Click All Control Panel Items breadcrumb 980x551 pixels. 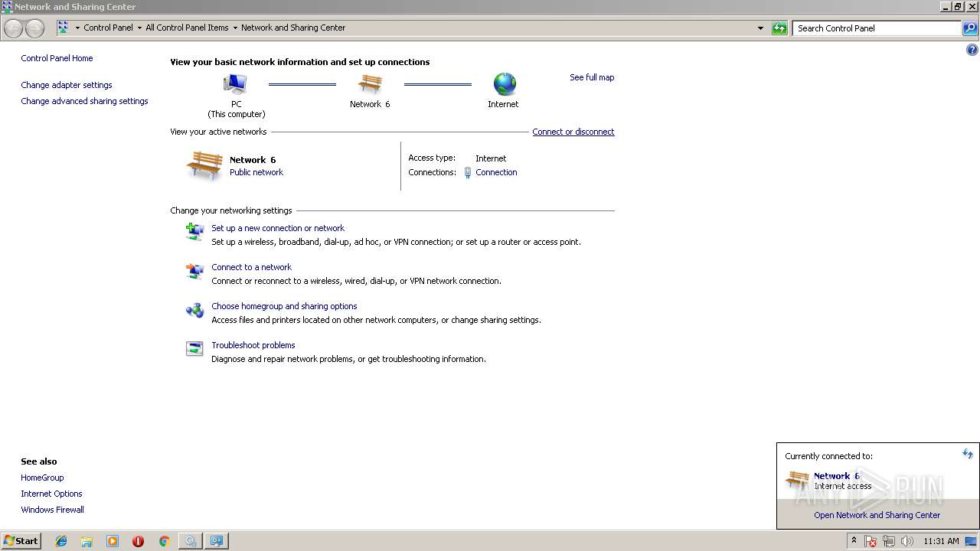pos(187,28)
